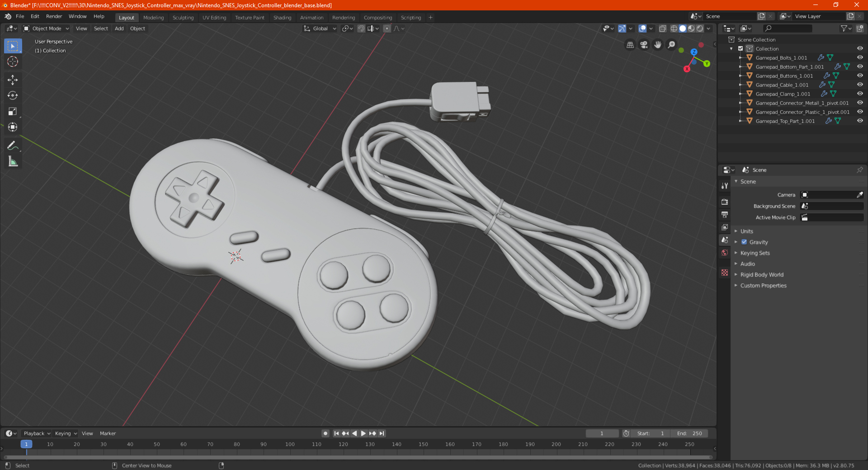868x470 pixels.
Task: Open the viewport Add menu
Action: 119,28
